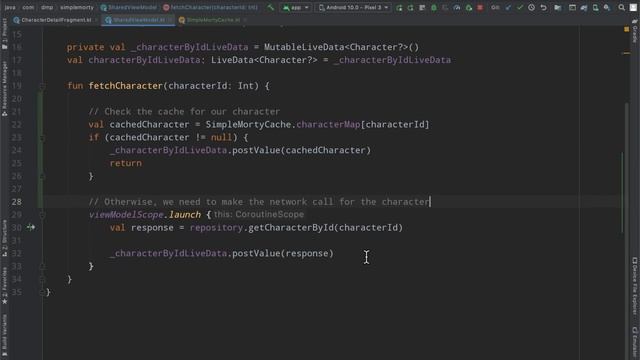Click the comment 'Check the cache for our character'
This screenshot has height=360, width=640.
(x=192, y=111)
